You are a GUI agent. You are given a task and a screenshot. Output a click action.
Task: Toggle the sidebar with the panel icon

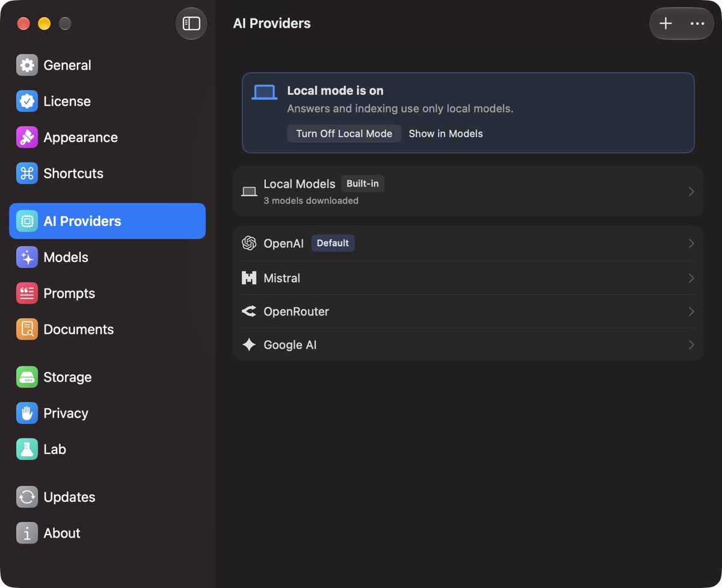click(191, 23)
